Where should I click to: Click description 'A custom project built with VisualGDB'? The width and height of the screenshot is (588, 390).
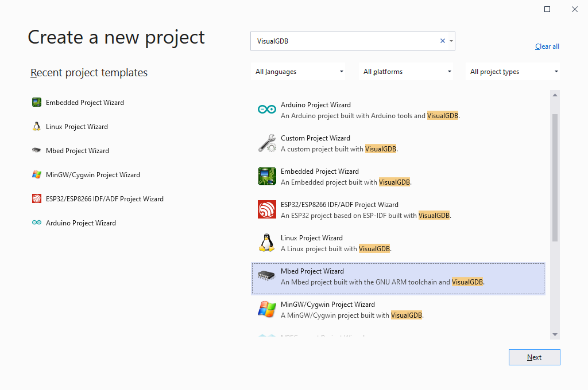coord(339,149)
